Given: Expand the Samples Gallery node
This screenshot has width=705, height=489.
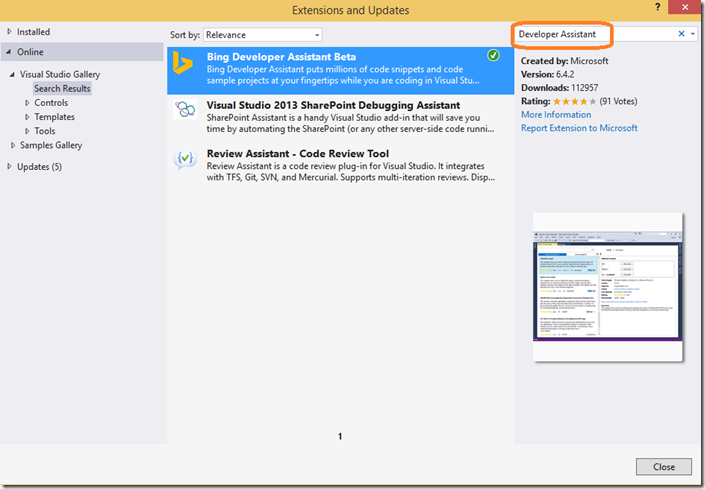Looking at the screenshot, I should (13, 146).
